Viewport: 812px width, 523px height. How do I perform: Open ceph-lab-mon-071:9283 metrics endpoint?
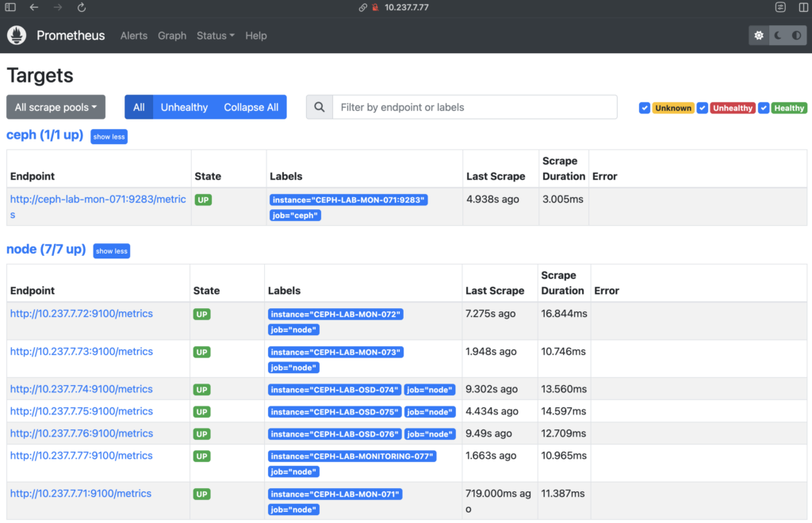tap(98, 206)
